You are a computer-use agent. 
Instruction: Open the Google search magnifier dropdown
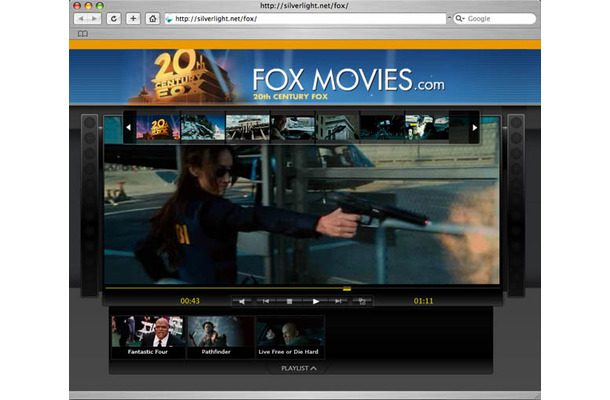click(x=460, y=19)
